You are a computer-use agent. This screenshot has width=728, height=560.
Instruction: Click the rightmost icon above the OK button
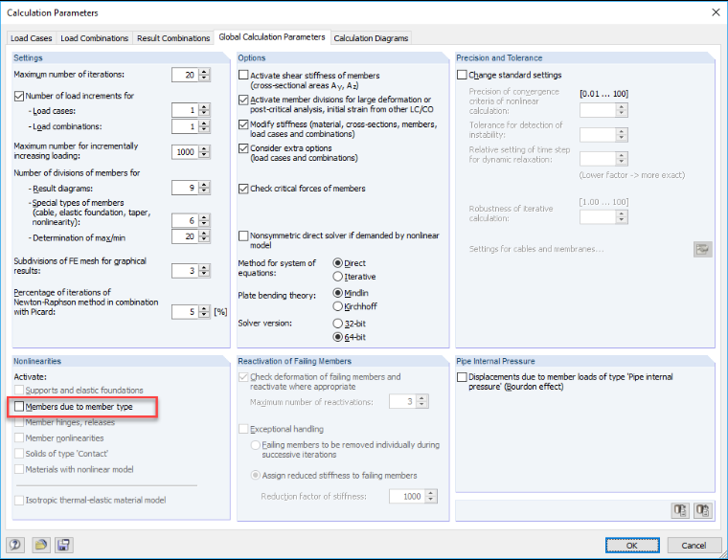pyautogui.click(x=703, y=511)
